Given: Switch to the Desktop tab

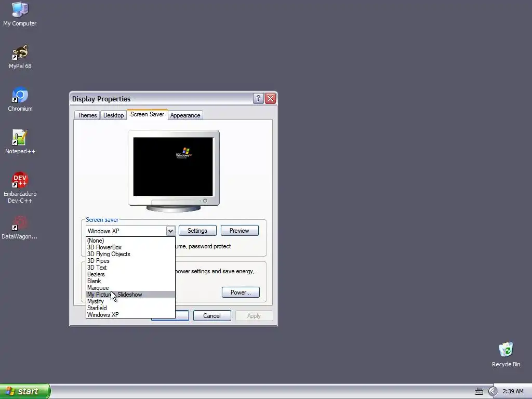Looking at the screenshot, I should (113, 115).
